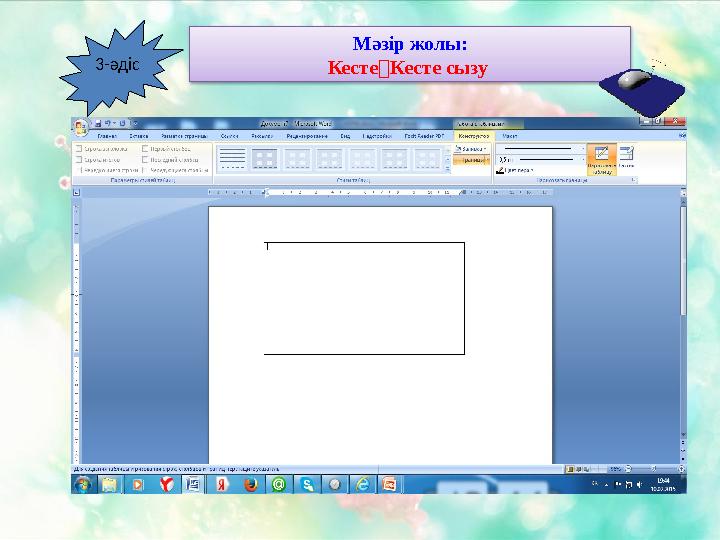Click the PowerPoint icon in the taskbar

pos(389,484)
